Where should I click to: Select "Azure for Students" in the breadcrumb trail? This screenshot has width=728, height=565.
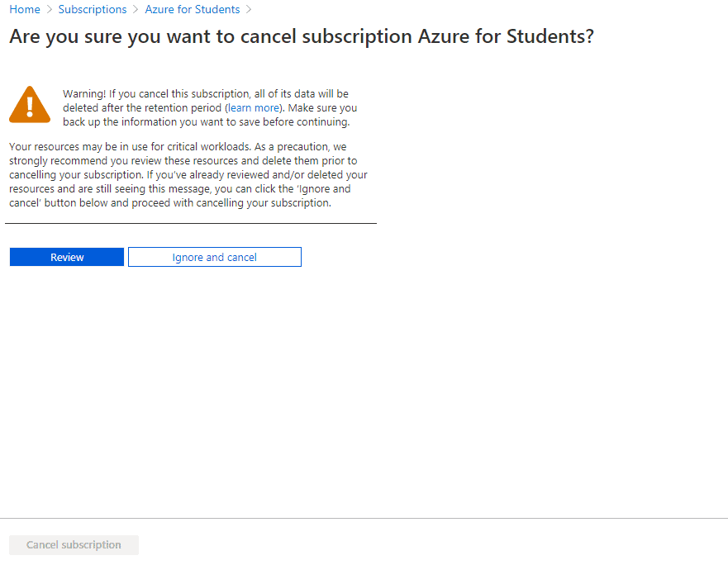[192, 9]
